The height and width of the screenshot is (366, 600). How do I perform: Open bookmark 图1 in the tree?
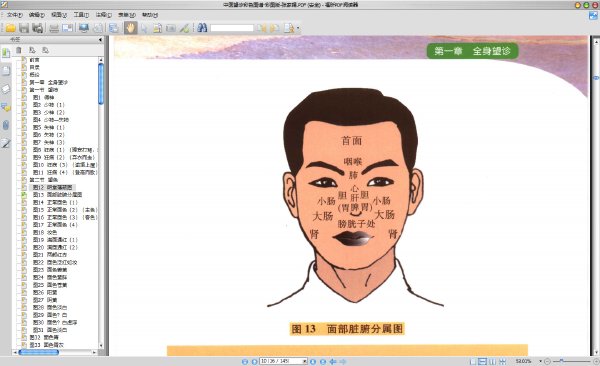tap(43, 97)
